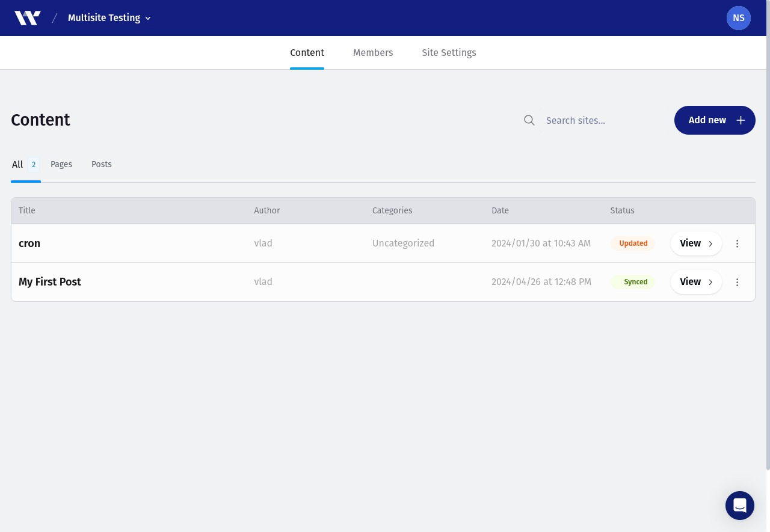View the My First Post entry
The height and width of the screenshot is (532, 770).
[x=696, y=282]
